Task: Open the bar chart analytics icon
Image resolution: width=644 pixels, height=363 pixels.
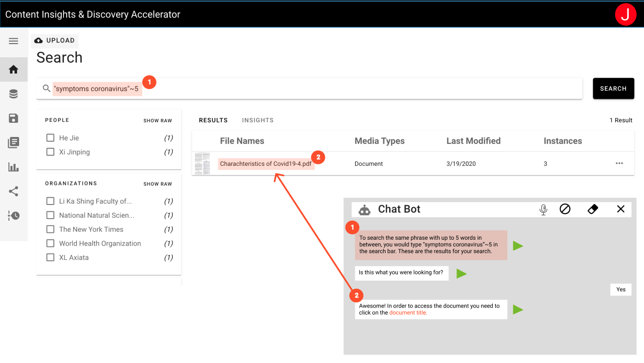Action: [x=14, y=167]
